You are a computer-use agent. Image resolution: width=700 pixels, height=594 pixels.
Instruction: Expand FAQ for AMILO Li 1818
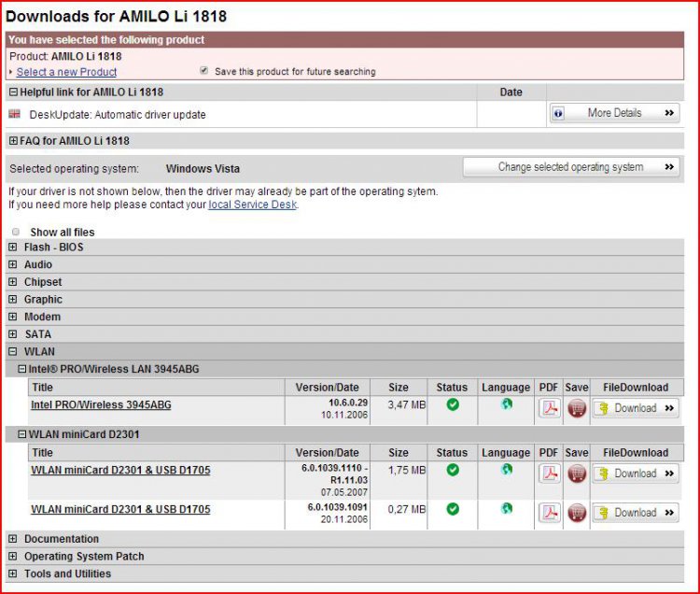(13, 141)
